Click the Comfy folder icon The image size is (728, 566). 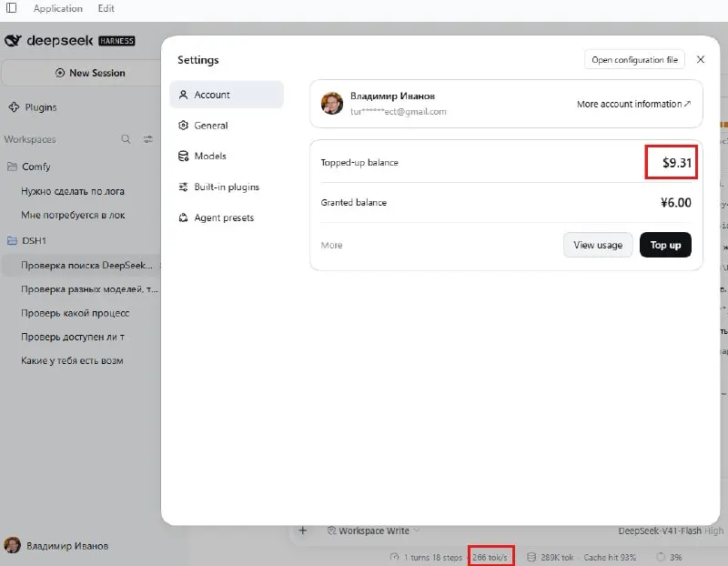(12, 167)
